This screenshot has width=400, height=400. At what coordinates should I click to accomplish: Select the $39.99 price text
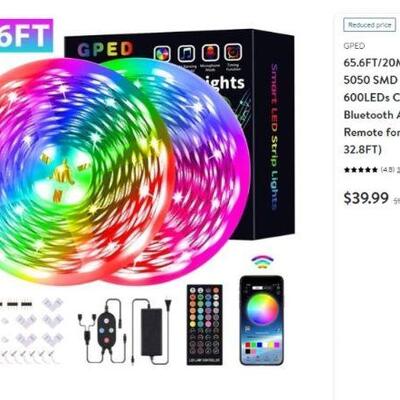(366, 198)
